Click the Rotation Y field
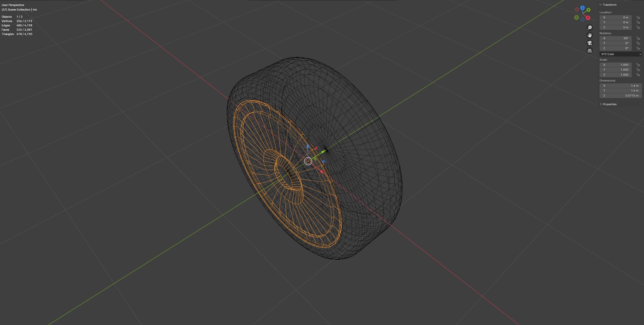The image size is (644, 325). tap(615, 43)
